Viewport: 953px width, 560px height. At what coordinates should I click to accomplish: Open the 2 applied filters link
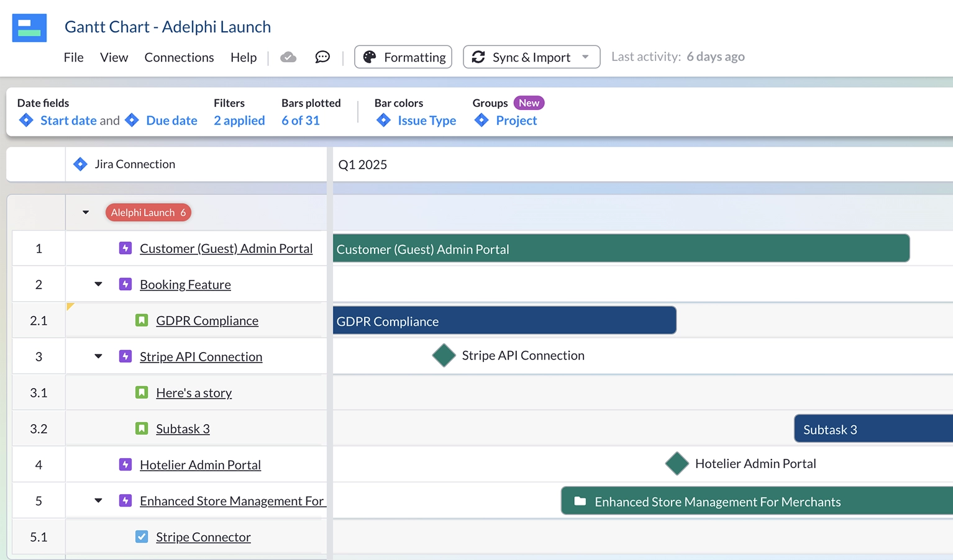pos(239,120)
